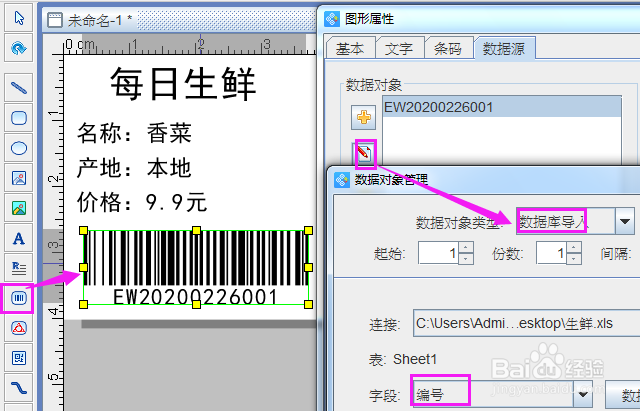Click the top-center barcode resize handle
The image size is (640, 411).
[196, 231]
